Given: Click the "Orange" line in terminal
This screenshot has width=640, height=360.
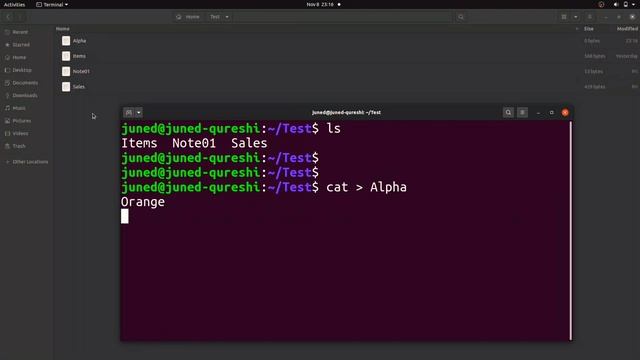Looking at the screenshot, I should [143, 202].
